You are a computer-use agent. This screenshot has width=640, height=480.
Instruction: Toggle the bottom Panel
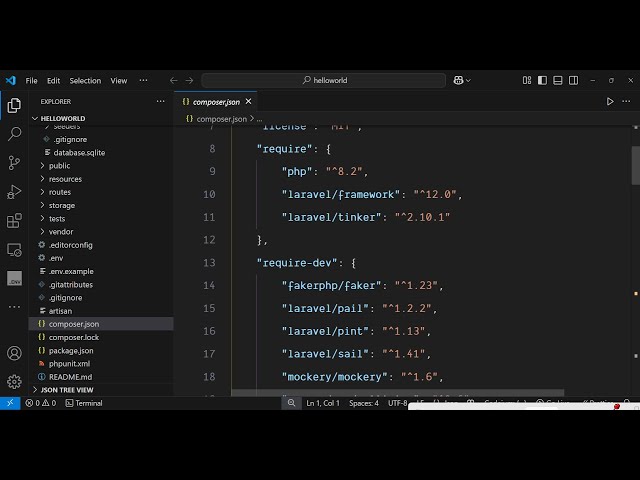558,80
